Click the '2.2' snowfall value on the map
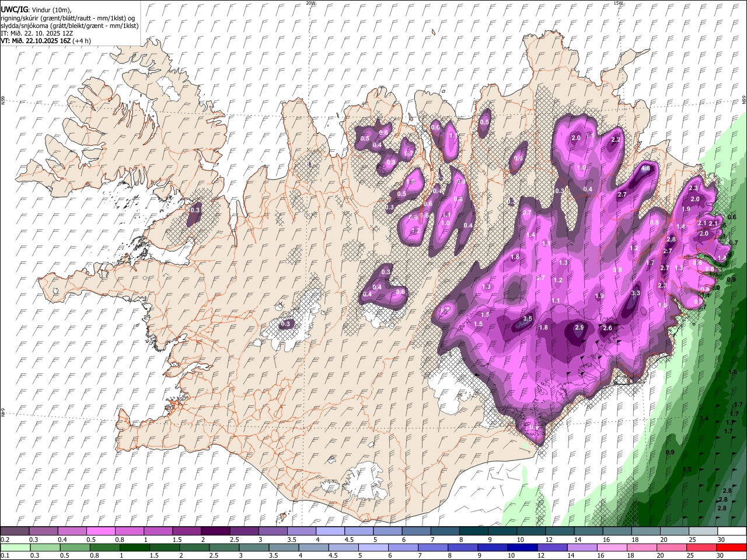 (x=616, y=140)
